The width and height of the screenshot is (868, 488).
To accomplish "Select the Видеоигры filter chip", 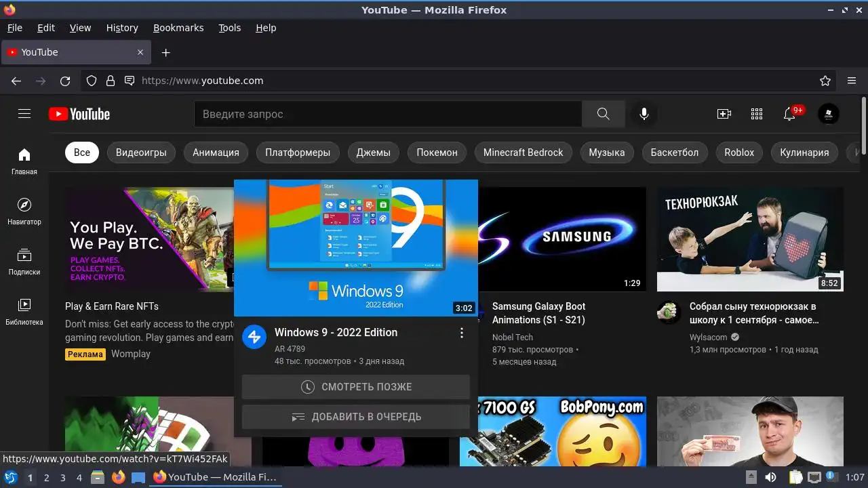I will click(x=141, y=152).
